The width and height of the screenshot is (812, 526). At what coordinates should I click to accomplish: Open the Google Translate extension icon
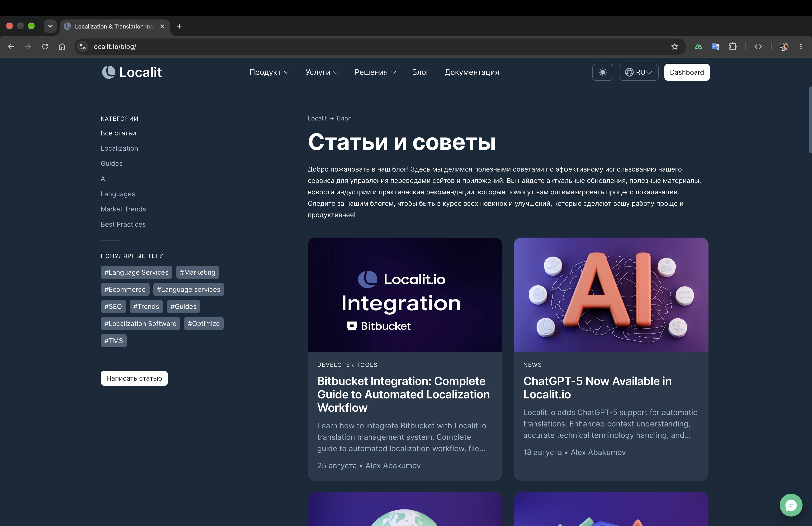[x=715, y=46]
